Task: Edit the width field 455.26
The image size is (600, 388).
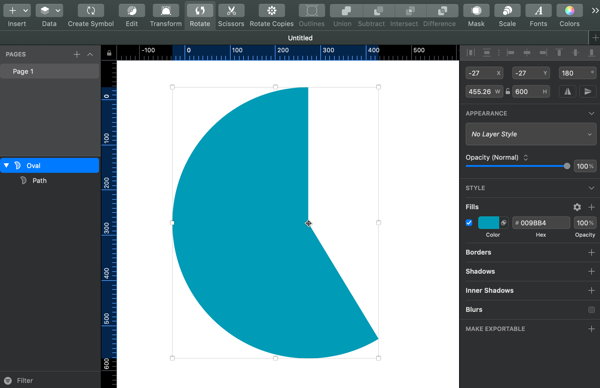Action: tap(484, 91)
